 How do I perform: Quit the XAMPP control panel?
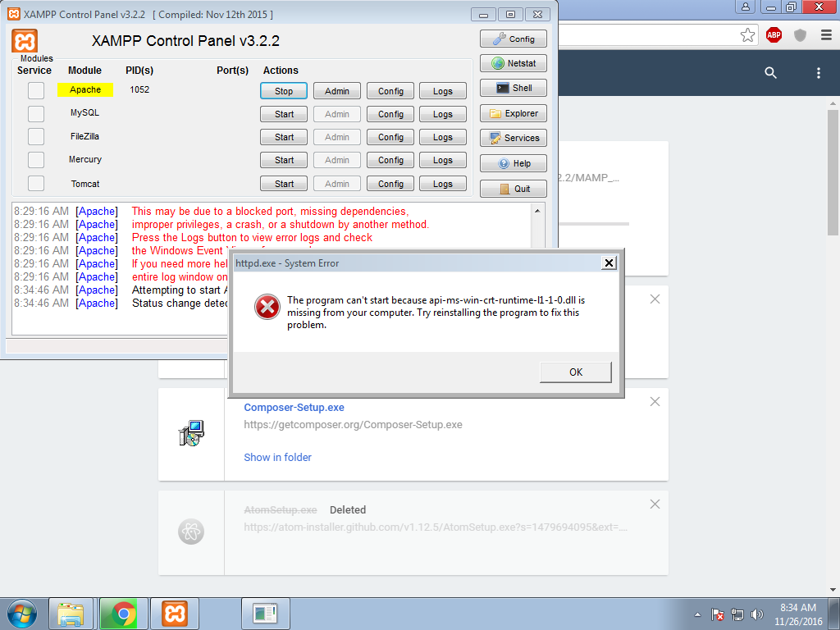click(x=514, y=189)
